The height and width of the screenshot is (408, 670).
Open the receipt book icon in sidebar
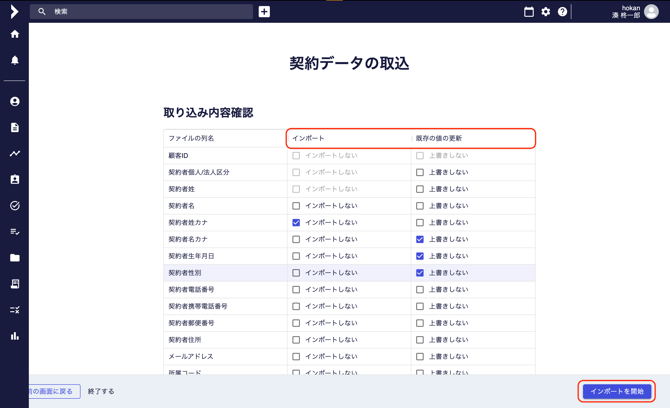[15, 284]
